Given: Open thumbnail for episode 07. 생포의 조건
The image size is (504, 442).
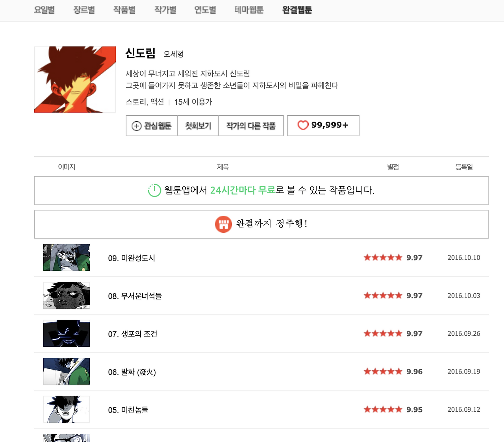Looking at the screenshot, I should 67,333.
